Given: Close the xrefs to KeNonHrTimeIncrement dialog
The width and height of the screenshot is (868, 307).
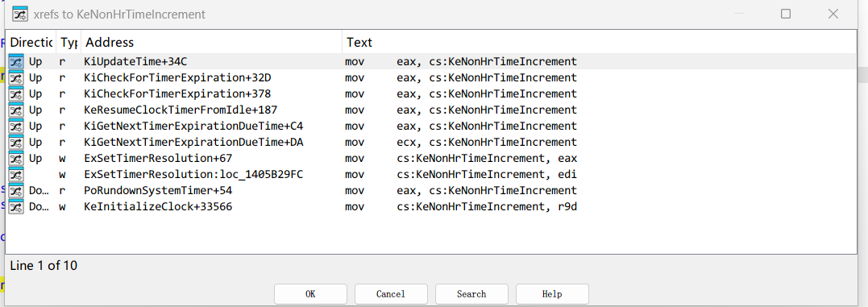Looking at the screenshot, I should pyautogui.click(x=833, y=14).
